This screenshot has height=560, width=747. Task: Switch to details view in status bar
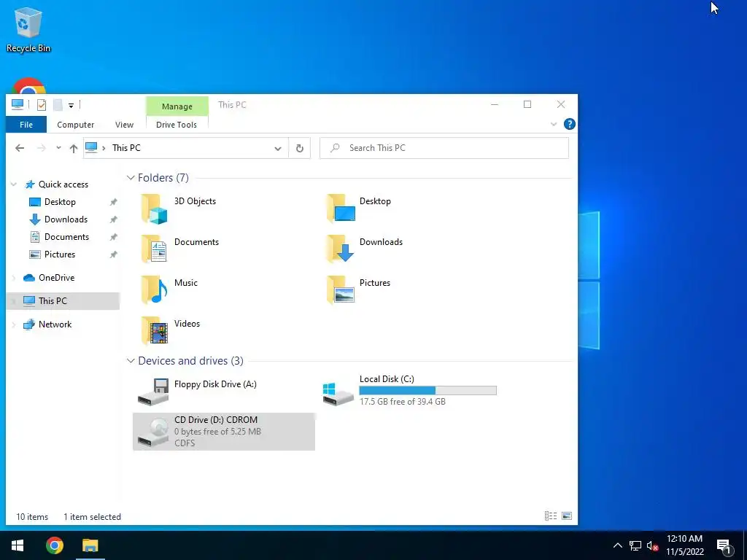click(551, 516)
